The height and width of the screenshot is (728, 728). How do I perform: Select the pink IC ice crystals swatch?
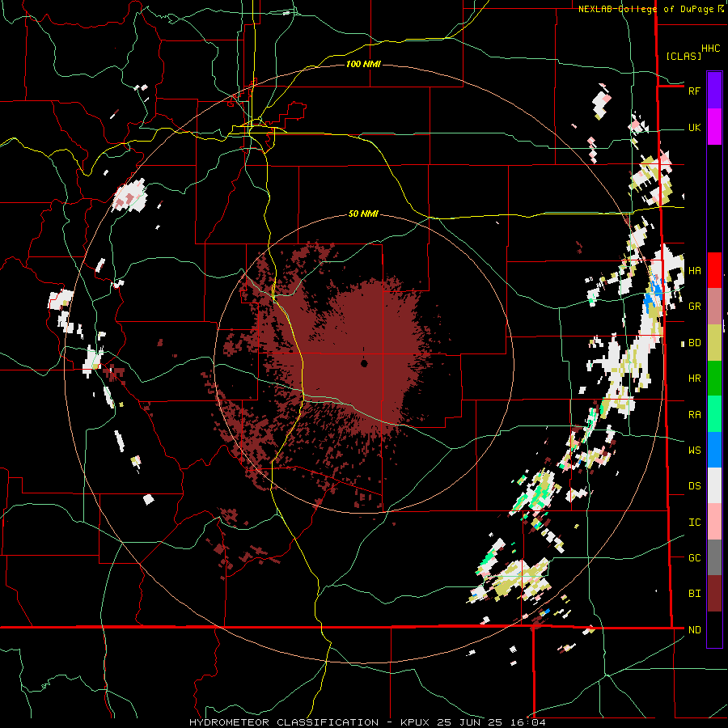(x=714, y=522)
